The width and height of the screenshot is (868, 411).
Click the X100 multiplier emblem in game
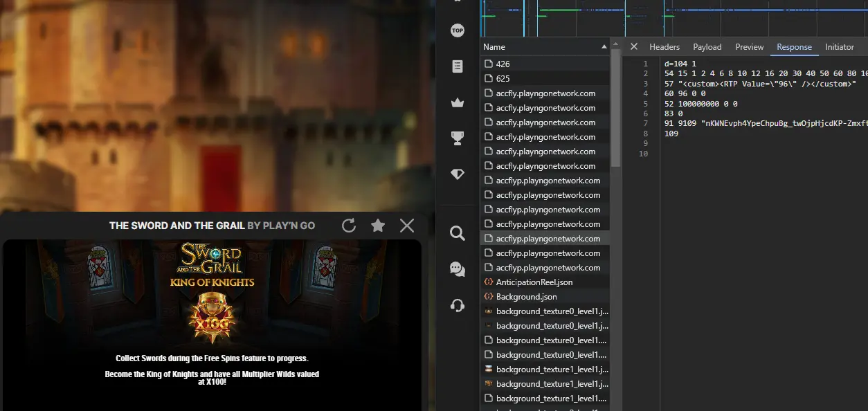tap(211, 319)
